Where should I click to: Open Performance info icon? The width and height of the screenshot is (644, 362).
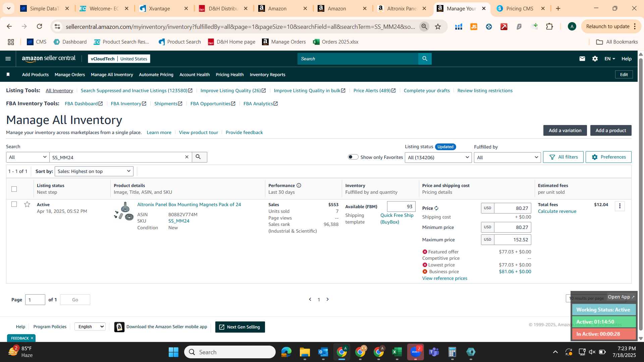click(x=299, y=185)
